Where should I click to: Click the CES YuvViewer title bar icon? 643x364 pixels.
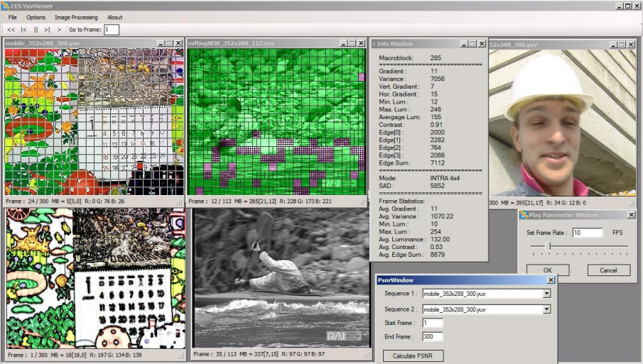click(x=6, y=6)
